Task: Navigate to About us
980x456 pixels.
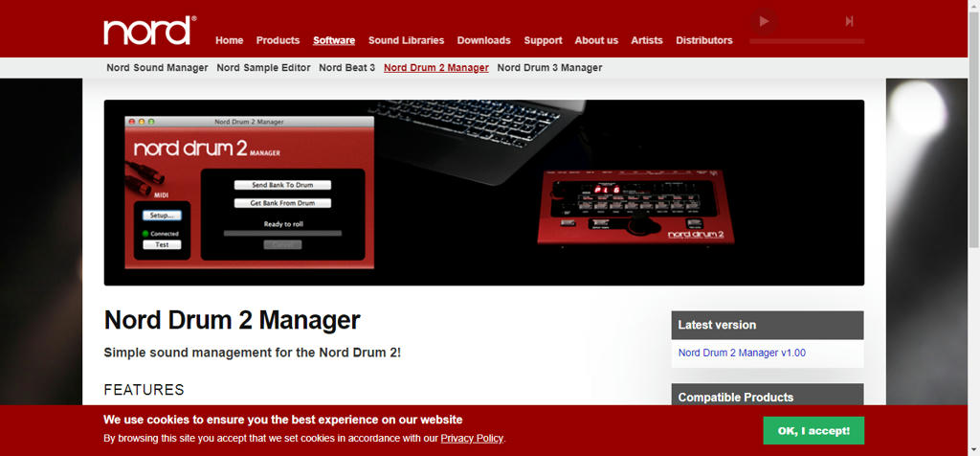Action: (x=596, y=40)
